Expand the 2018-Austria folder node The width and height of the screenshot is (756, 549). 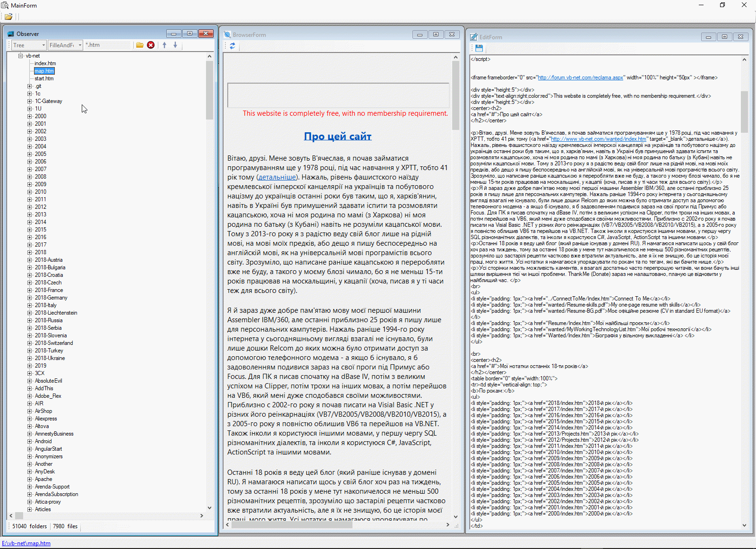coord(30,260)
